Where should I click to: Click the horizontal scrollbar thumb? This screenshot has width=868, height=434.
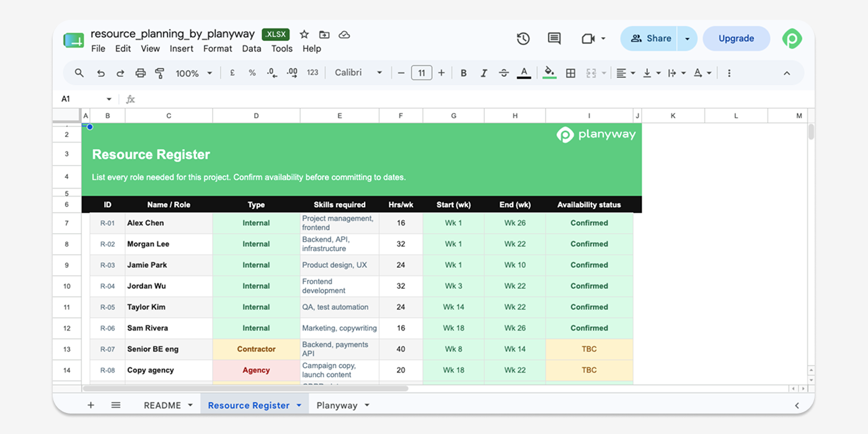pos(246,388)
